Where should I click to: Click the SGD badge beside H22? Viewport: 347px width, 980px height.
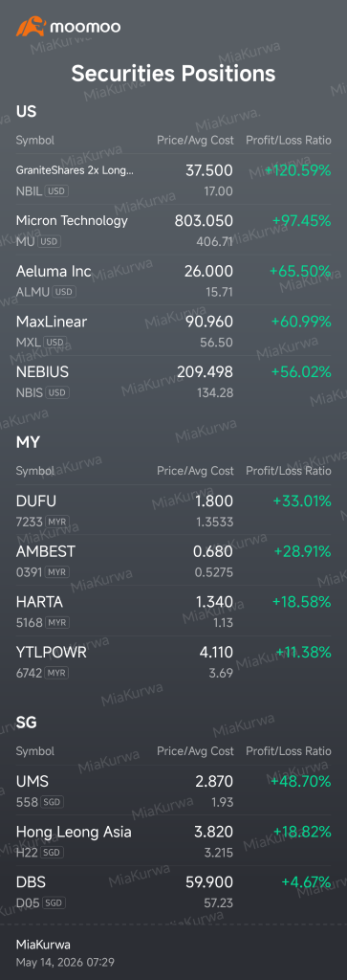click(x=53, y=852)
